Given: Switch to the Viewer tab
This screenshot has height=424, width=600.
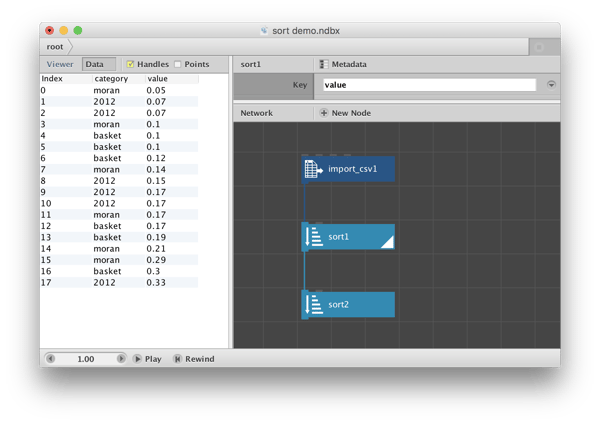Looking at the screenshot, I should click(60, 64).
